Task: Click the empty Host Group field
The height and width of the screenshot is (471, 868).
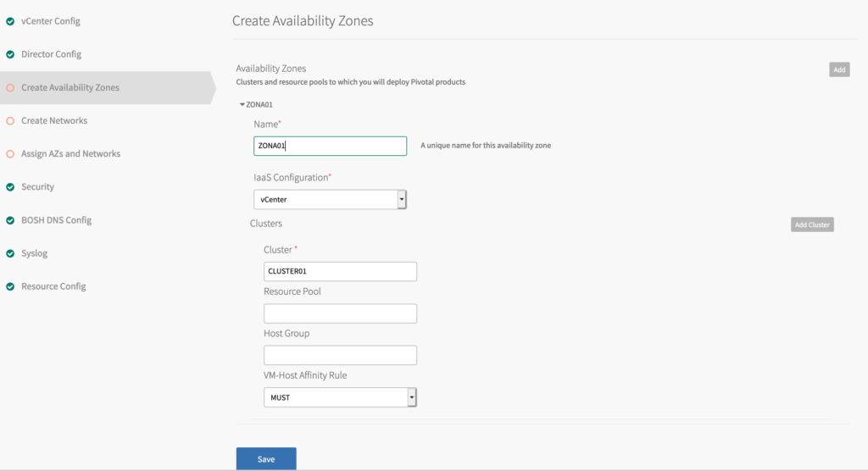Action: (x=340, y=355)
